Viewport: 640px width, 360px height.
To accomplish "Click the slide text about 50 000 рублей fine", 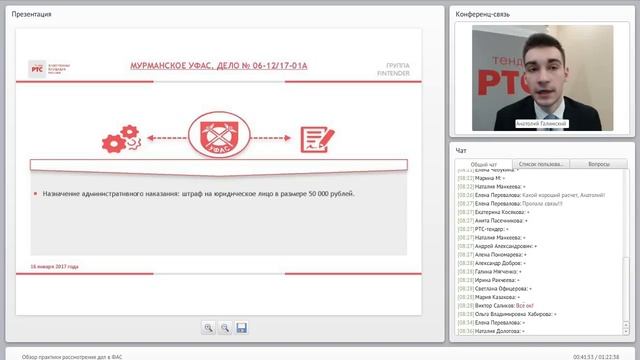I will (198, 194).
